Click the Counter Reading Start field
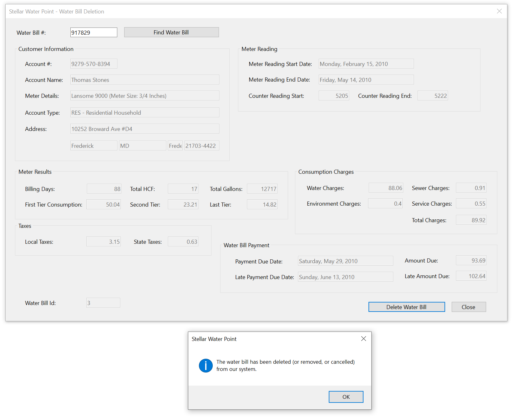 pyautogui.click(x=334, y=96)
